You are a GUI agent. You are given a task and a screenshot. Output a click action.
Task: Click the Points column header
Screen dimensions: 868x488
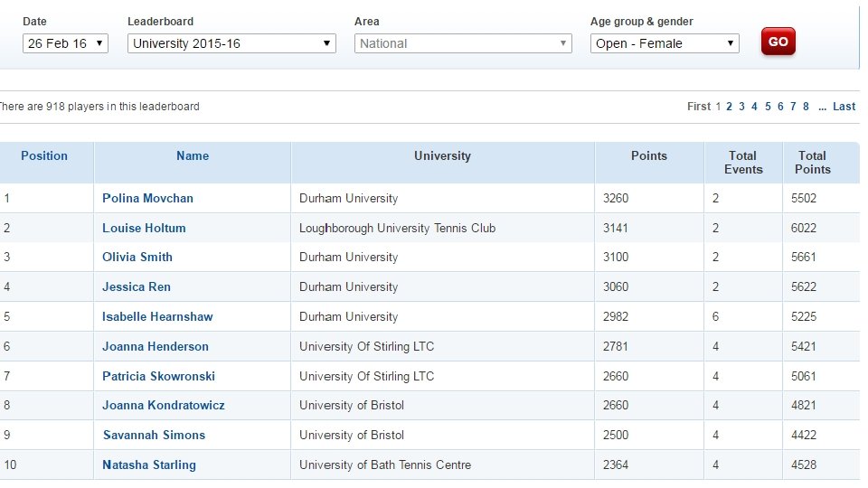pyautogui.click(x=649, y=156)
